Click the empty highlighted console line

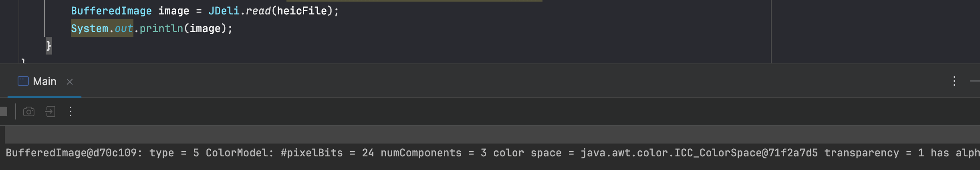481,135
